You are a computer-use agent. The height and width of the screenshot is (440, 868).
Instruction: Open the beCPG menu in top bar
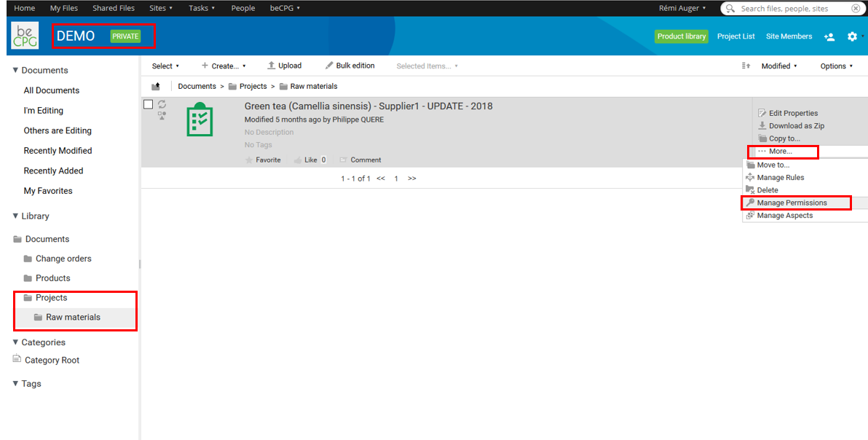click(285, 8)
